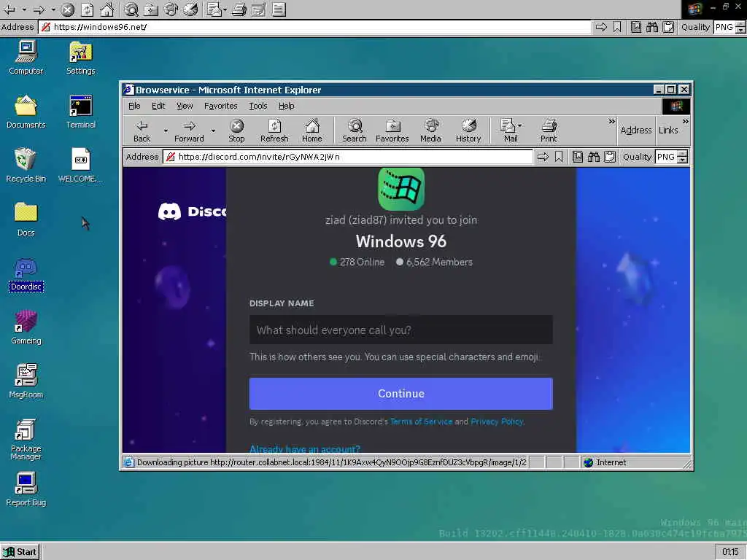This screenshot has height=560, width=747.
Task: Click the Back button in Browservice window
Action: pos(142,131)
